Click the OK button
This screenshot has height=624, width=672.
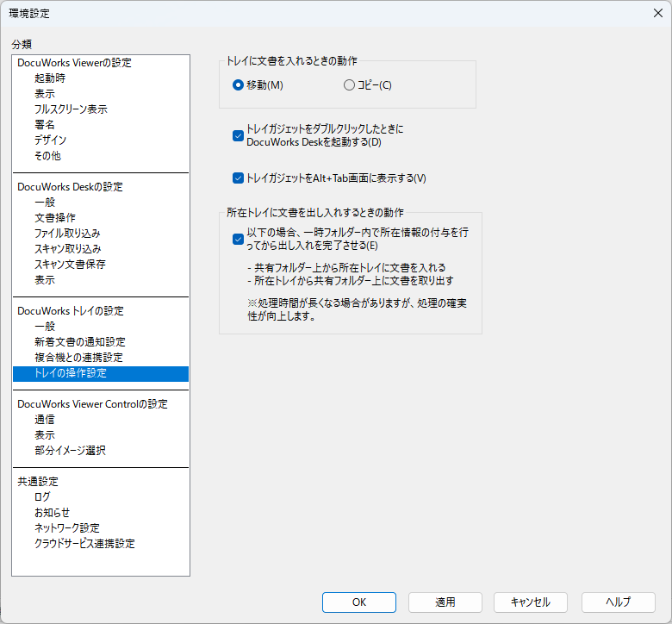click(359, 602)
